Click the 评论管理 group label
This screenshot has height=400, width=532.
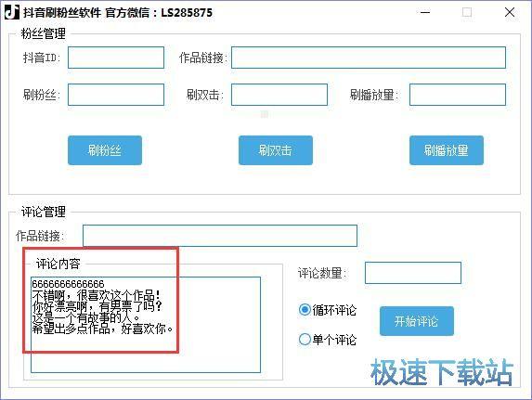point(43,212)
